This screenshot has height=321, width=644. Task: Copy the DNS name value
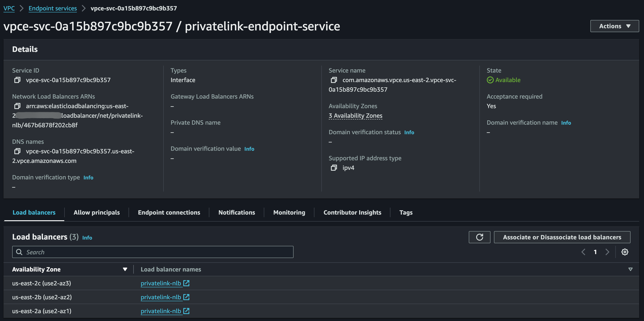17,151
